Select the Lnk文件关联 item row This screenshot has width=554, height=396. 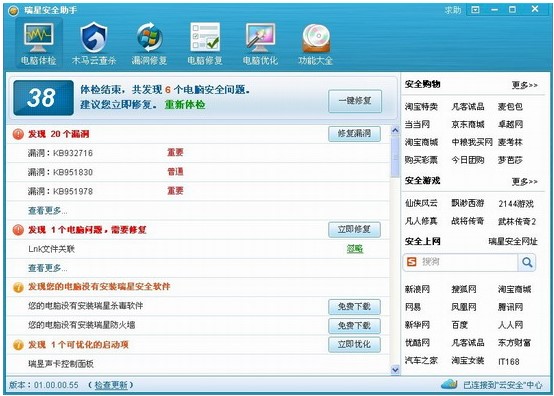coord(198,249)
